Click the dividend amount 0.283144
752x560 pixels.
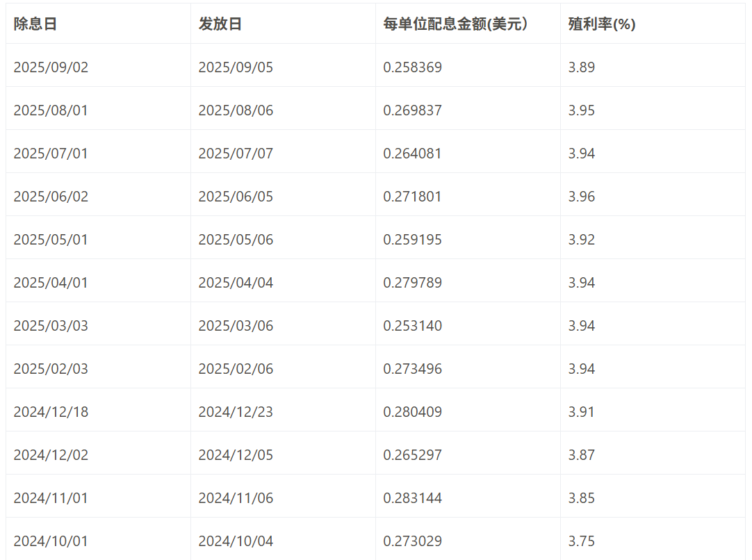pos(413,497)
